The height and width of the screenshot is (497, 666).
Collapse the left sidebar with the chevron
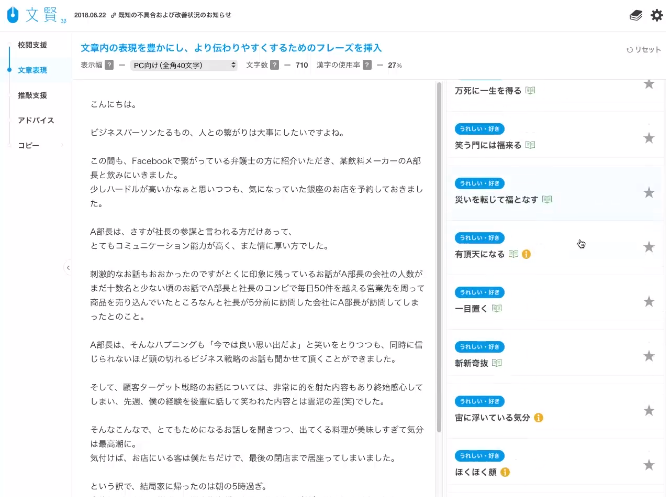68,268
